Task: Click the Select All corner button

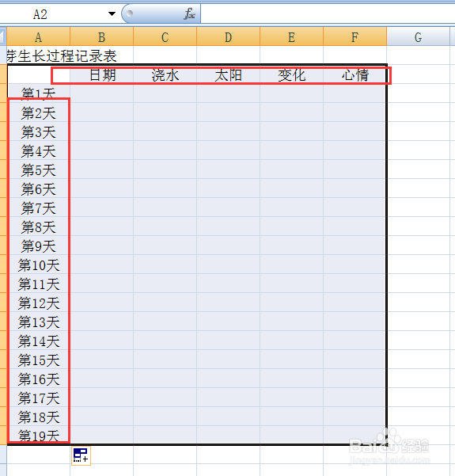Action: pyautogui.click(x=3, y=36)
